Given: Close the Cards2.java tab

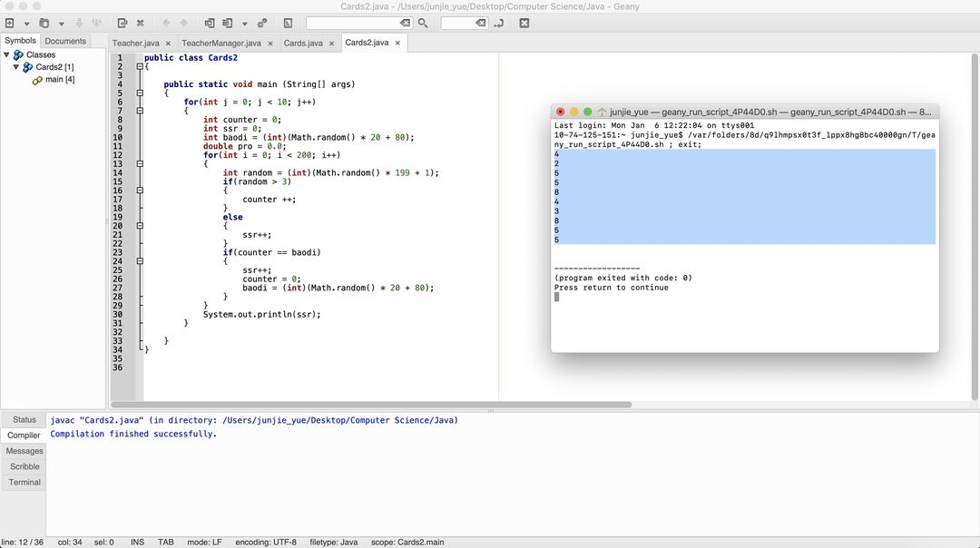Looking at the screenshot, I should (x=397, y=44).
